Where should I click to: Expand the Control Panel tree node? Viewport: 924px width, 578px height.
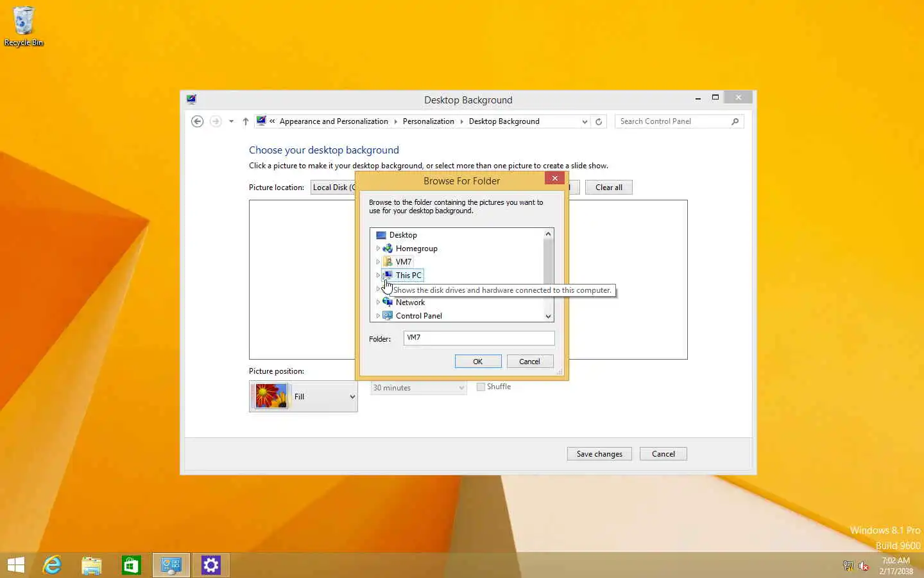click(x=378, y=316)
